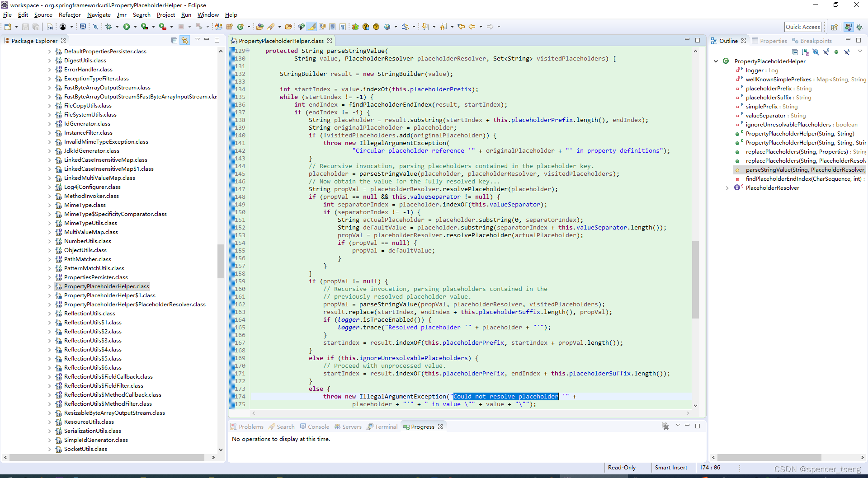The image size is (868, 478).
Task: Open the Coverage tool in the toolbar
Action: pyautogui.click(x=144, y=26)
